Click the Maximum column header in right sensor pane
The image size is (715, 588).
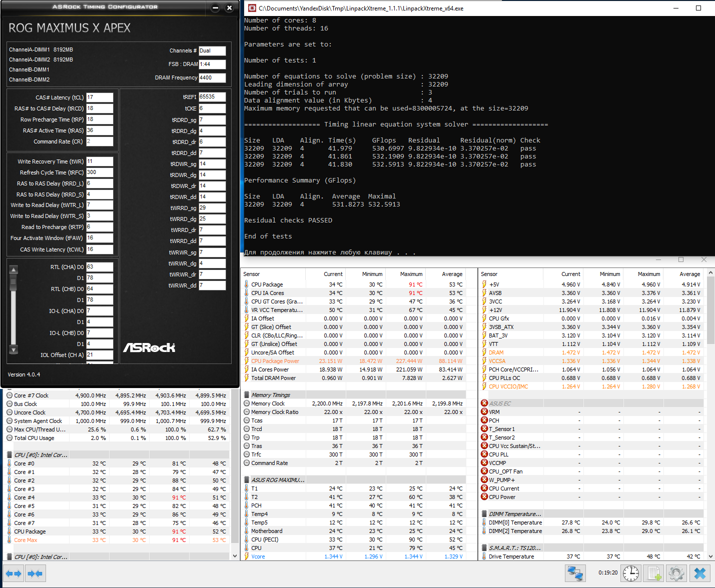tap(643, 274)
